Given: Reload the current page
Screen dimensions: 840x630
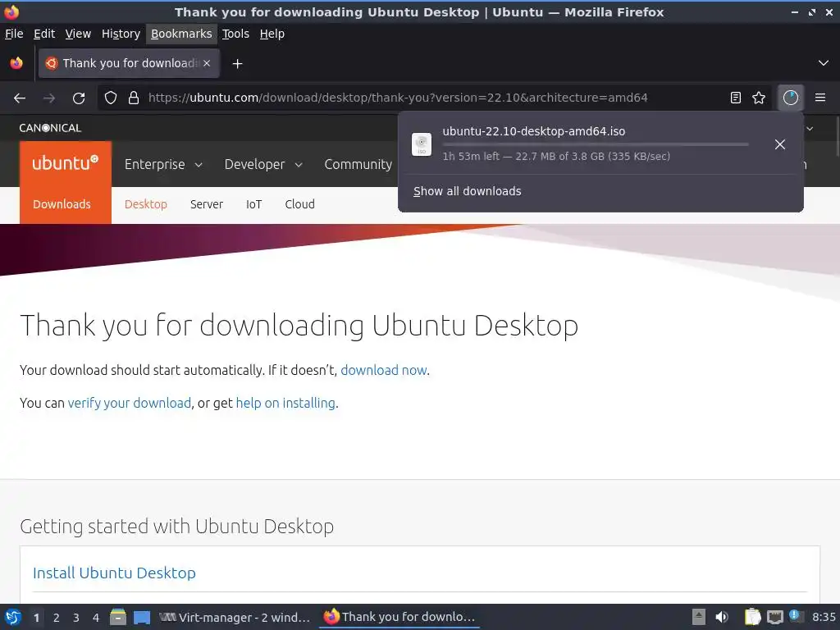Looking at the screenshot, I should [x=79, y=98].
